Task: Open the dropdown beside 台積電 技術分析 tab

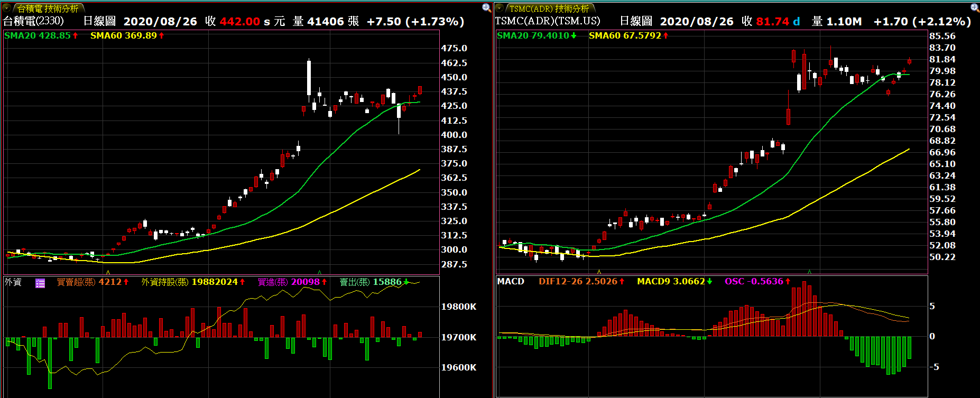Action: coord(7,8)
